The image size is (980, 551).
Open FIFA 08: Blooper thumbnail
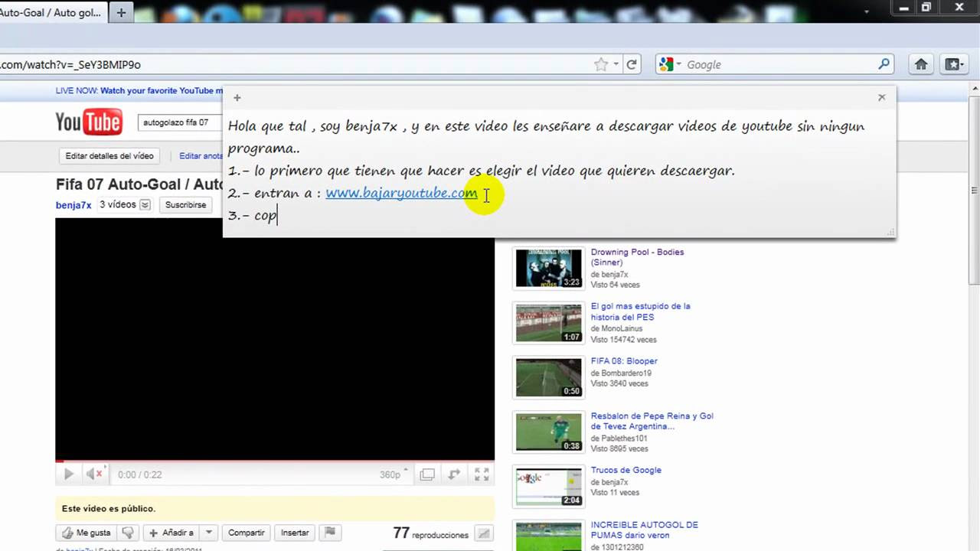tap(548, 377)
